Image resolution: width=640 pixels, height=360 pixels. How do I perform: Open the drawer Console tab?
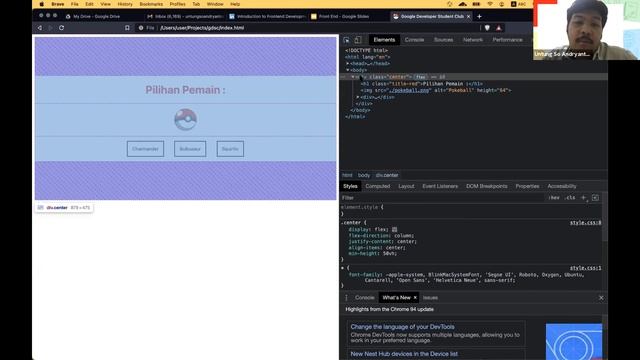364,298
